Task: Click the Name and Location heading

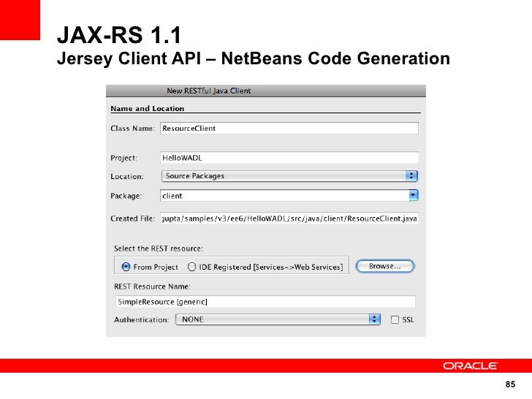Action: tap(148, 109)
